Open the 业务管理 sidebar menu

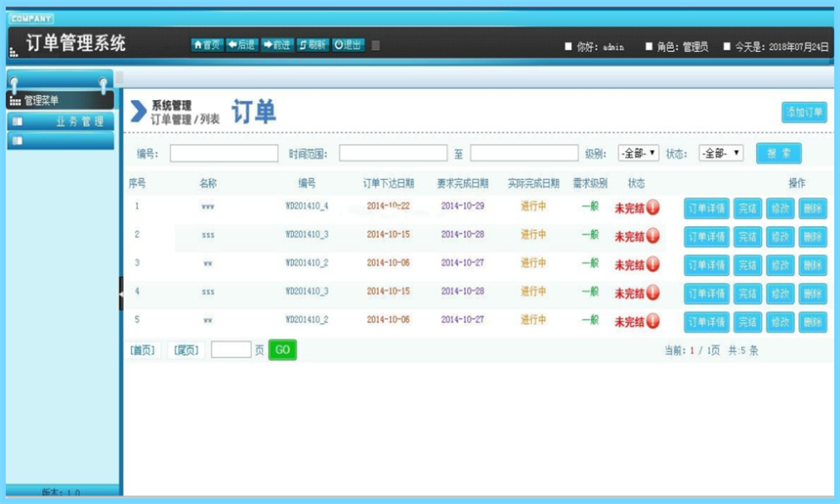click(60, 122)
